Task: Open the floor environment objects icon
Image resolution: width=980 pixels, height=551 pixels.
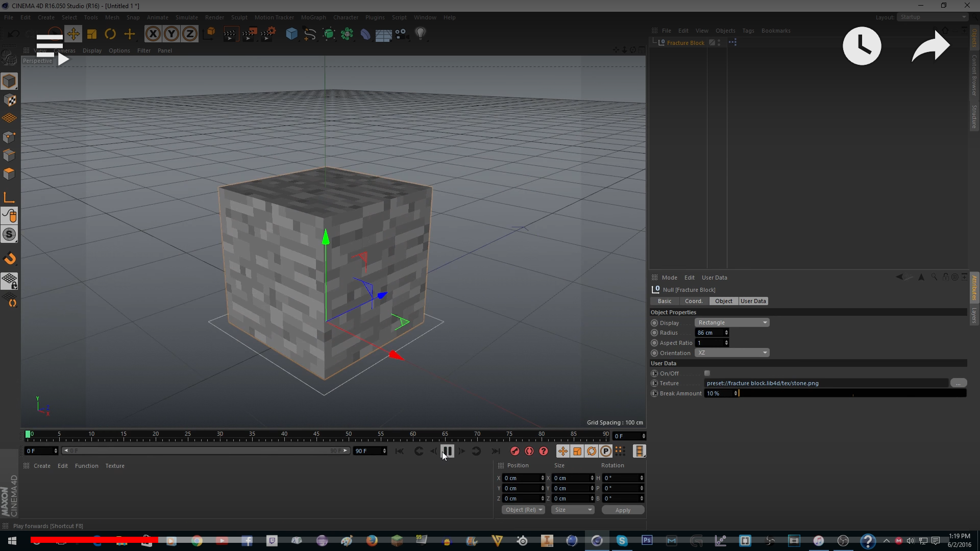Action: pyautogui.click(x=383, y=34)
